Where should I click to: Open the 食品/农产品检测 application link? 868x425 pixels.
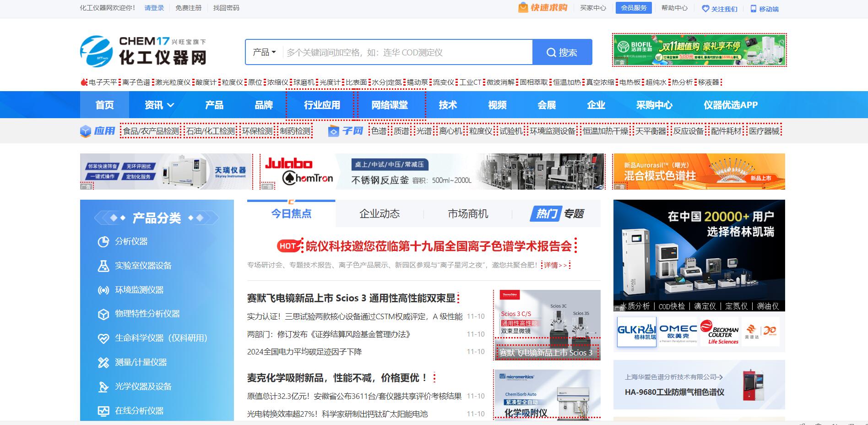[x=151, y=131]
